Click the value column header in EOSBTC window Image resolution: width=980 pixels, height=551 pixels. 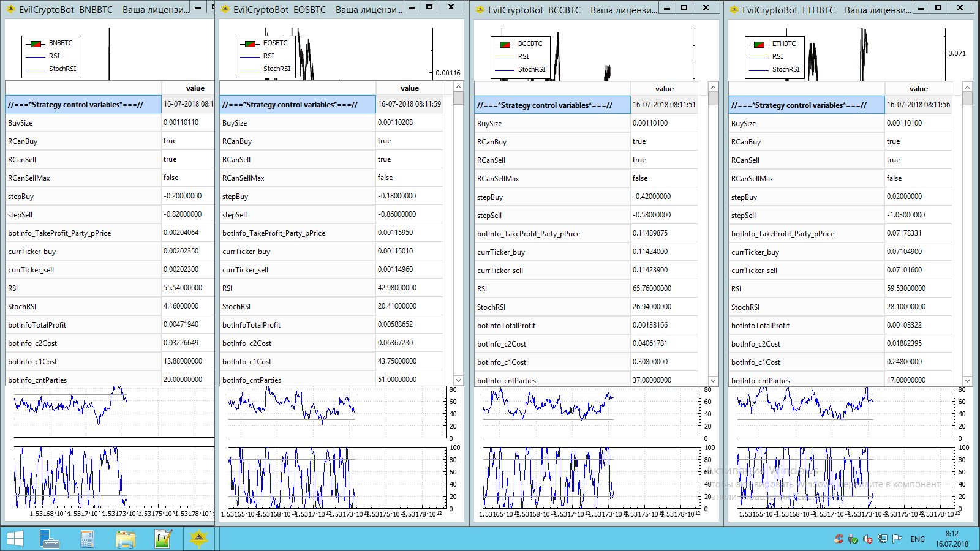(409, 88)
